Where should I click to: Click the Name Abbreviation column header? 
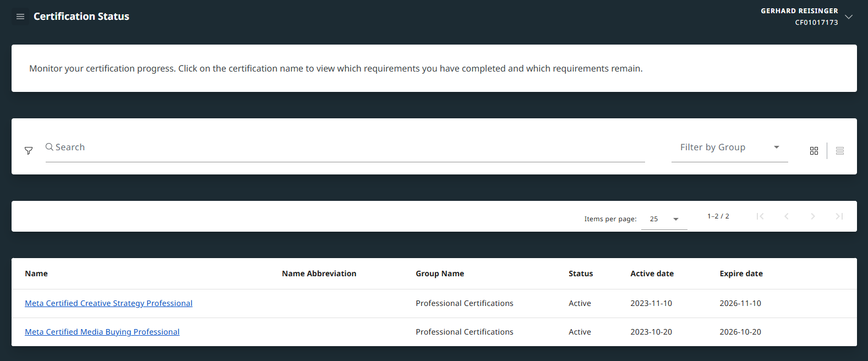point(319,274)
